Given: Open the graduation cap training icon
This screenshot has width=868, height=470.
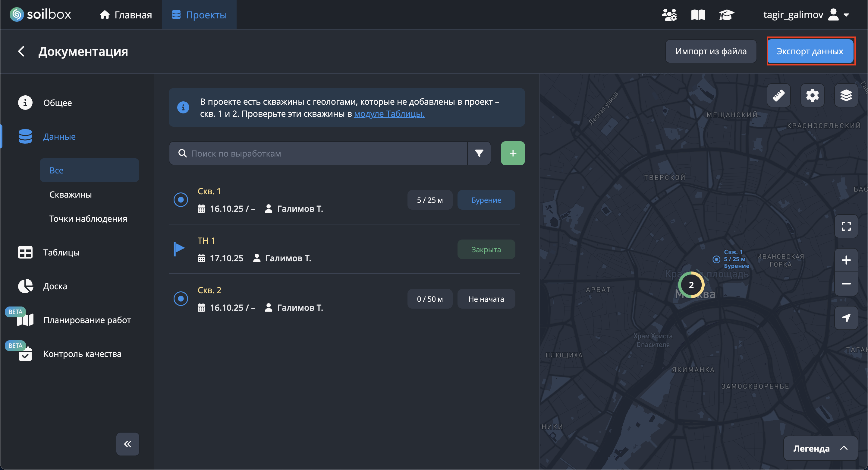Looking at the screenshot, I should (x=726, y=15).
